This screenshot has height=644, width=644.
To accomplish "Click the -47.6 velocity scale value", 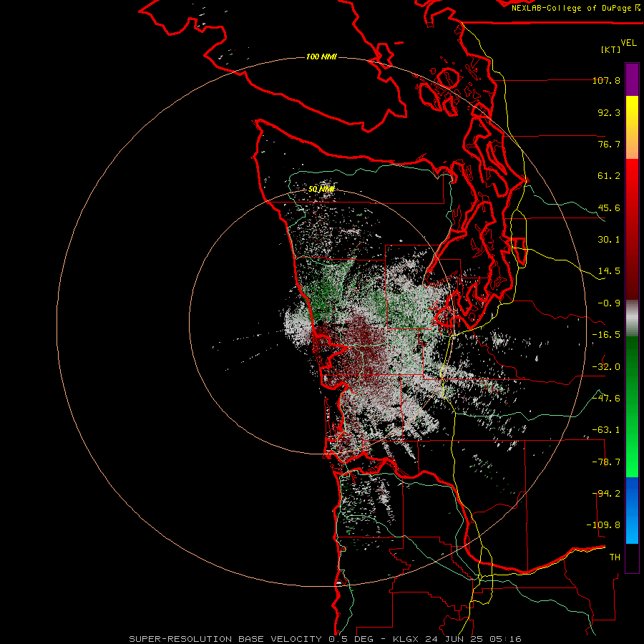I will (606, 399).
